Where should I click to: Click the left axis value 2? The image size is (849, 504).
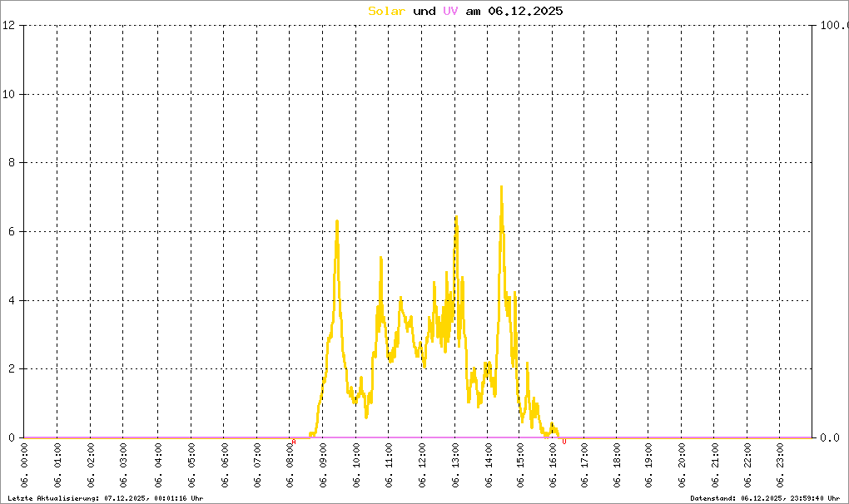point(12,368)
